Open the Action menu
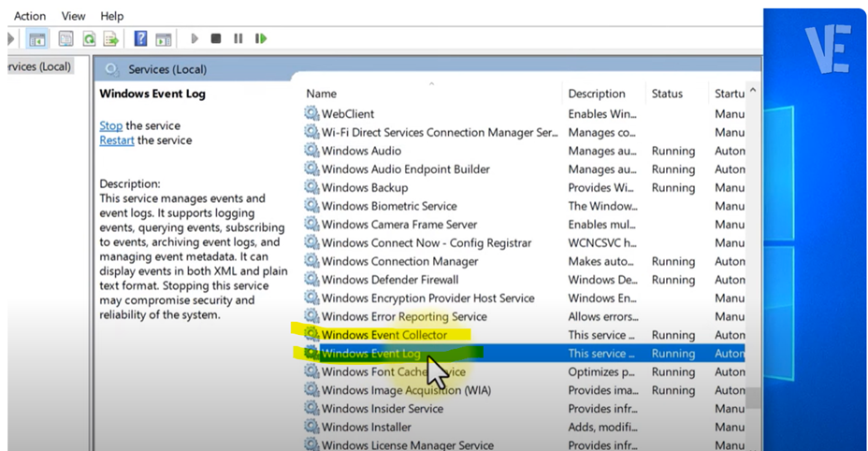Screen dimensions: 868x451 point(30,16)
